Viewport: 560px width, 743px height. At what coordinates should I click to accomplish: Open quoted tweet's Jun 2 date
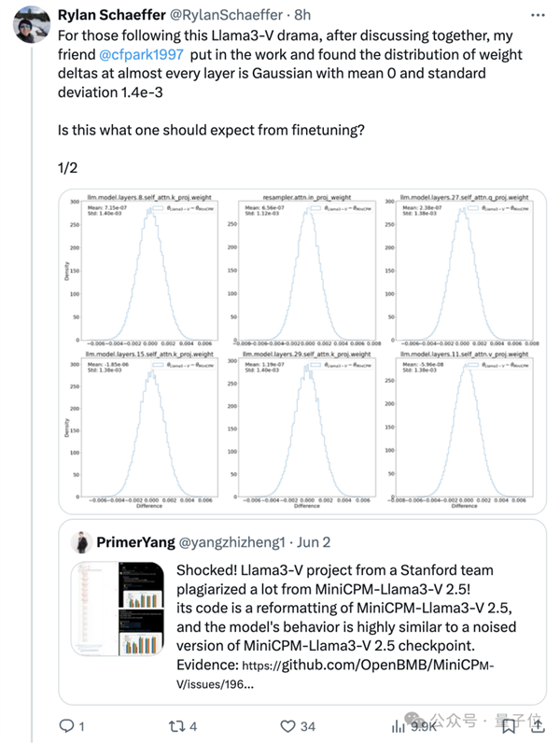(x=314, y=542)
